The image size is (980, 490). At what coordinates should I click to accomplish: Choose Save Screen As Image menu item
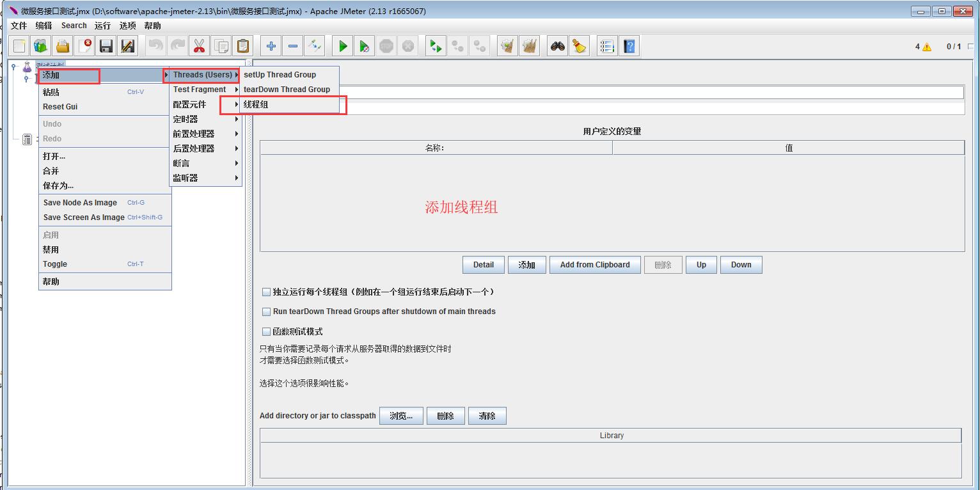coord(105,217)
